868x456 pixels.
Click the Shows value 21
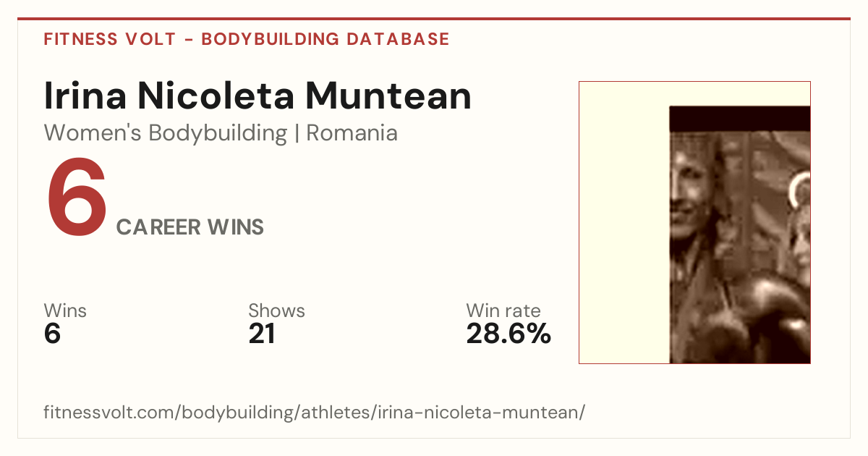point(262,334)
